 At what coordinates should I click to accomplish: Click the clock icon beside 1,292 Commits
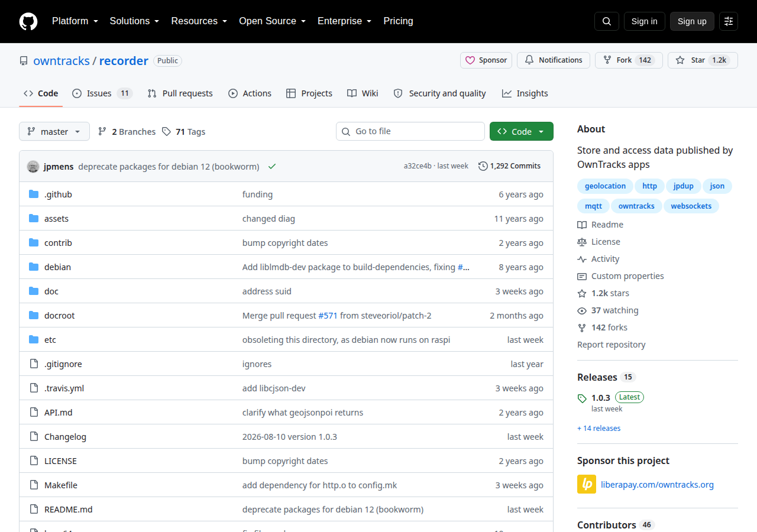[x=483, y=166]
